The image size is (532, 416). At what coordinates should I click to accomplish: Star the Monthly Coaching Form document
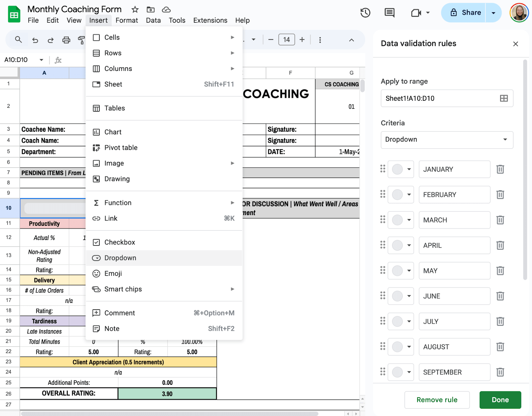[135, 9]
